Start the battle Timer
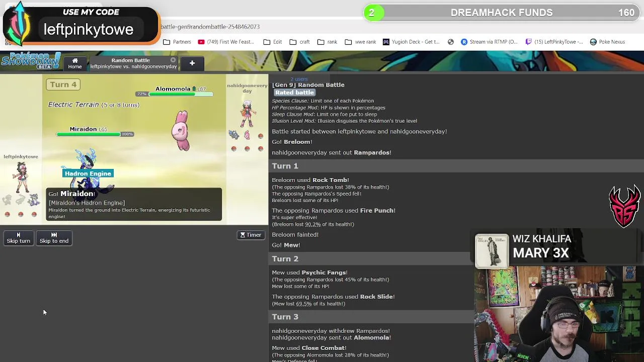 (x=251, y=235)
